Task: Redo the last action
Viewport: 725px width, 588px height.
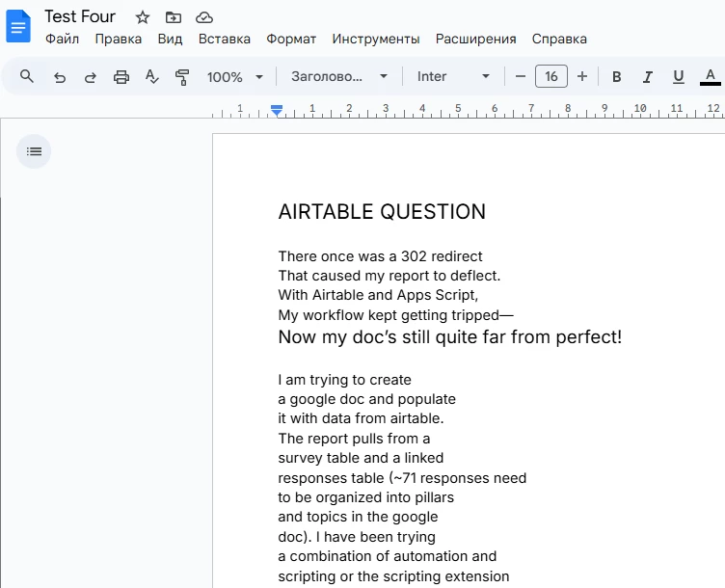Action: (x=91, y=77)
